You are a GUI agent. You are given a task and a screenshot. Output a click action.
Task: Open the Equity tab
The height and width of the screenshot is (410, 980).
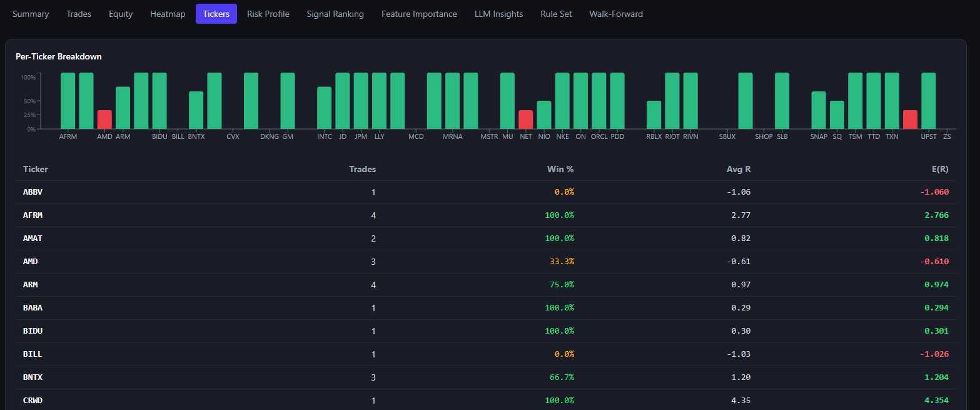click(x=121, y=14)
